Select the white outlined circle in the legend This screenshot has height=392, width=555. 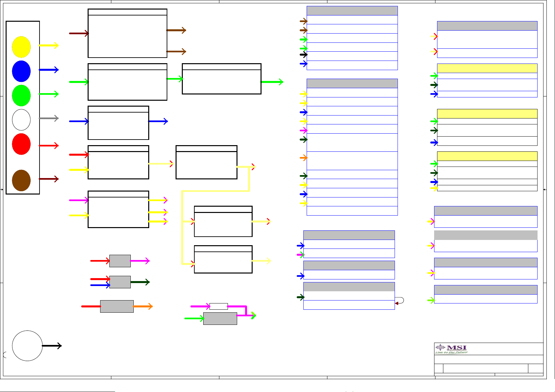coord(21,120)
